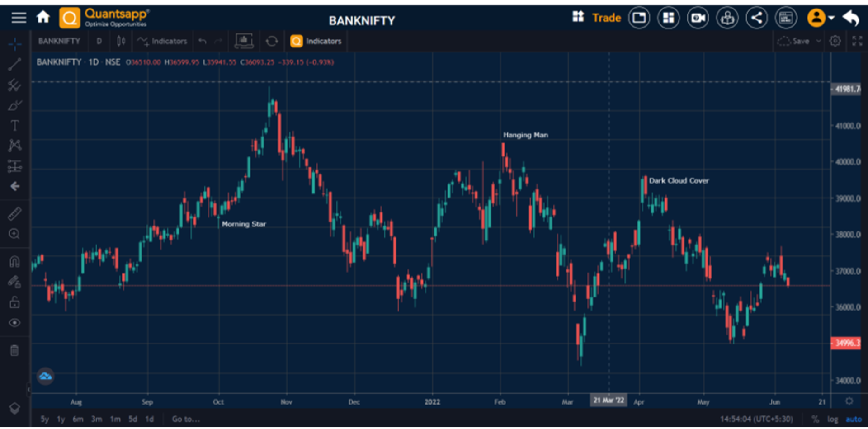868x429 pixels.
Task: Toggle magnet mode for drawings
Action: pyautogui.click(x=14, y=261)
